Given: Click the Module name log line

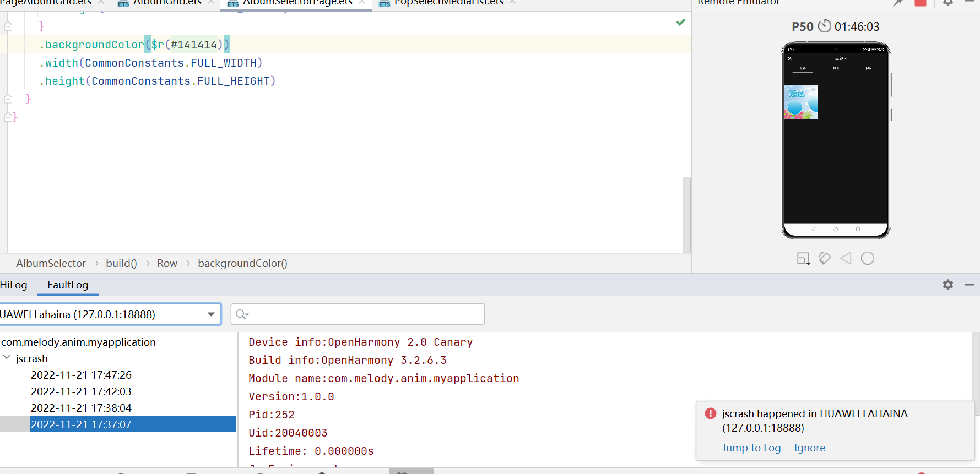Looking at the screenshot, I should coord(383,378).
